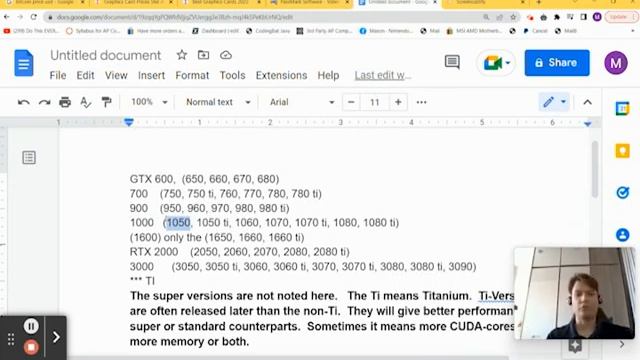The width and height of the screenshot is (640, 360).
Task: Show the document outline icon
Action: coord(29,158)
